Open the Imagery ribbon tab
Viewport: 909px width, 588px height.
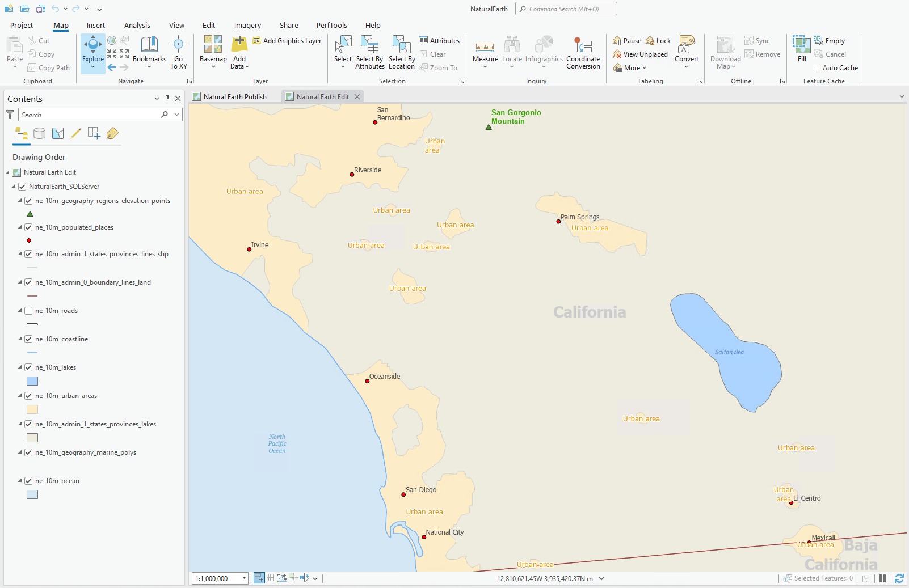[247, 26]
